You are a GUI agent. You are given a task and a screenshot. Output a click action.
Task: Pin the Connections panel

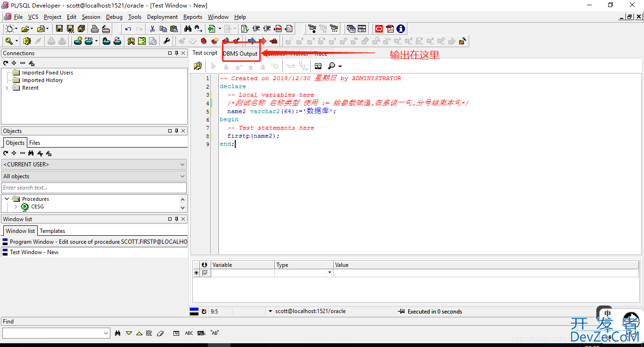177,53
